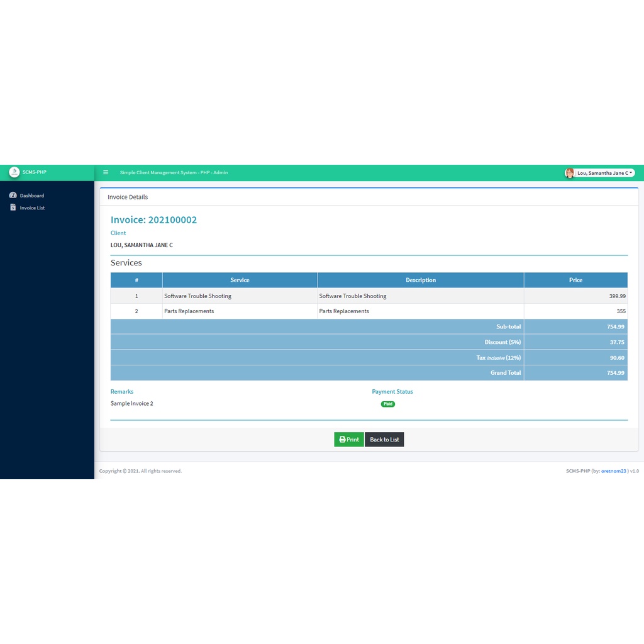The height and width of the screenshot is (644, 644).
Task: Select the Description column header
Action: 421,280
